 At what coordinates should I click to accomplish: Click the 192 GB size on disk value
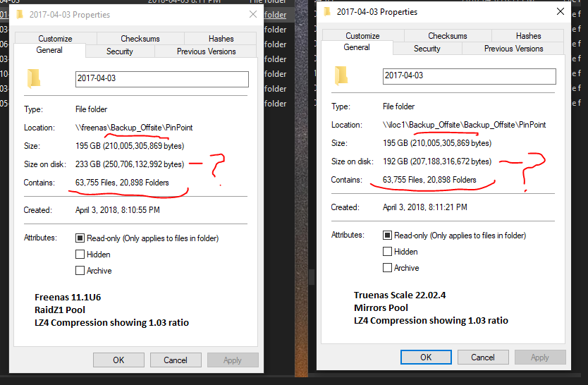pyautogui.click(x=437, y=161)
